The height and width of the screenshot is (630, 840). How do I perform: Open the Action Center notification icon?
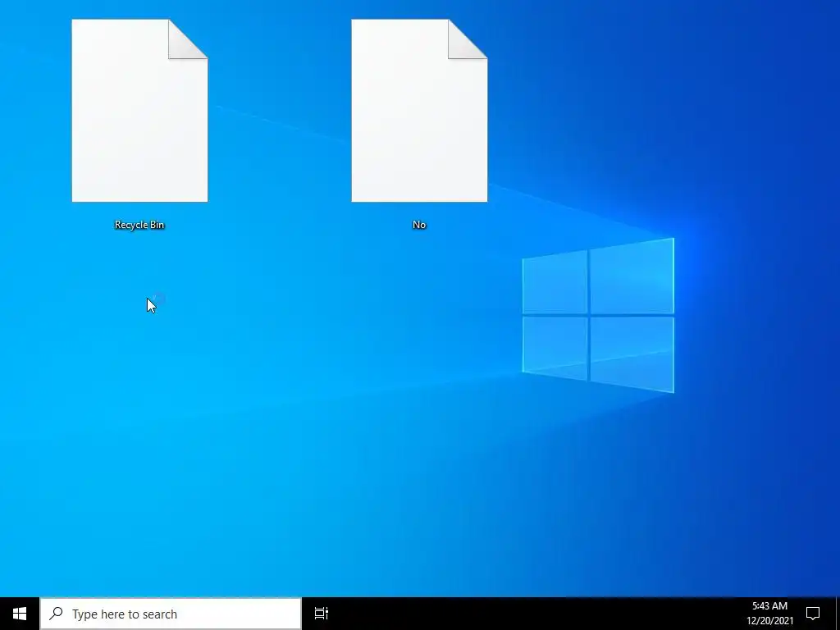(x=813, y=614)
